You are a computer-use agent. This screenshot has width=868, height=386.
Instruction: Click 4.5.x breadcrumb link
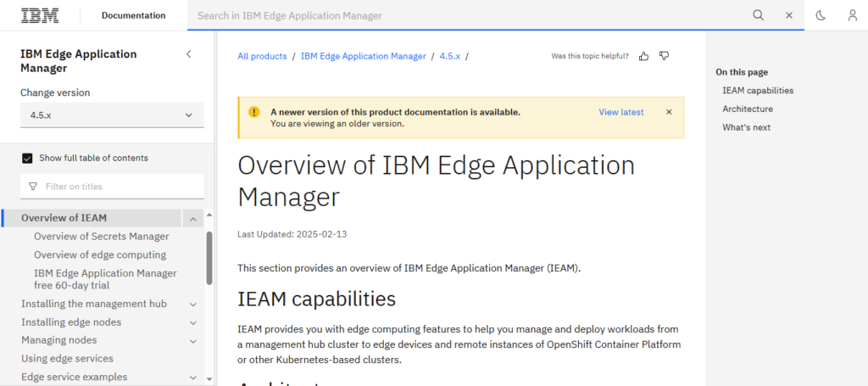(x=450, y=56)
